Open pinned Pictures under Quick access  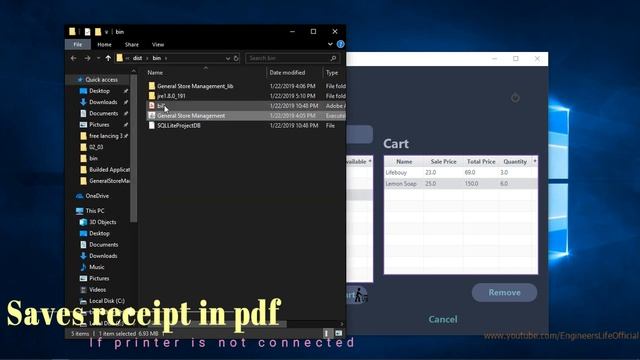pos(99,124)
